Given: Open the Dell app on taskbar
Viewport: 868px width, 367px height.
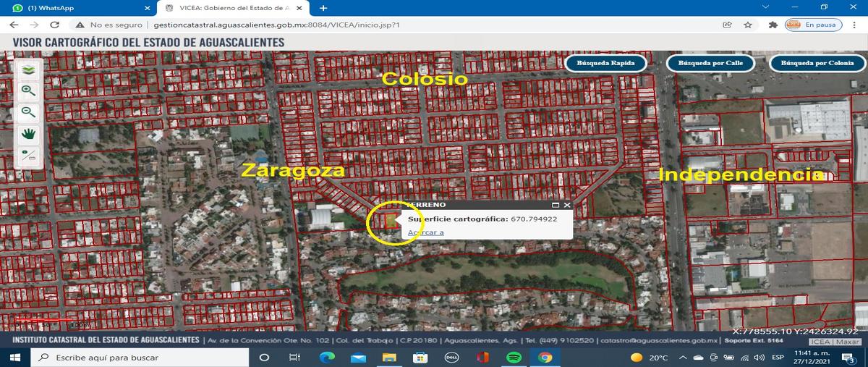Looking at the screenshot, I should (451, 358).
